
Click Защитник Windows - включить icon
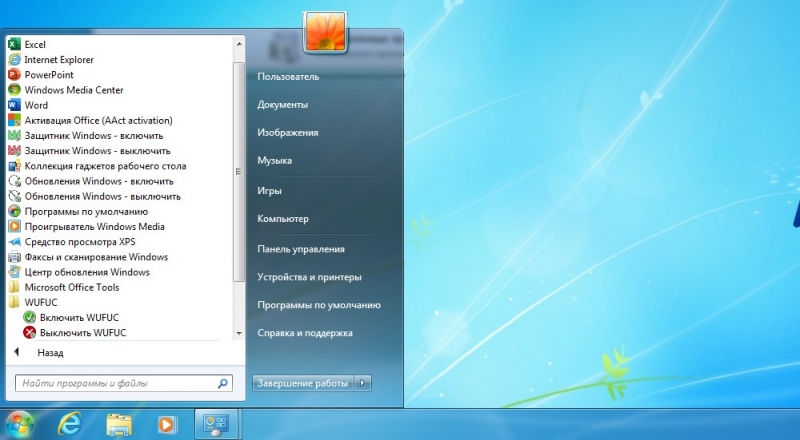(x=14, y=136)
